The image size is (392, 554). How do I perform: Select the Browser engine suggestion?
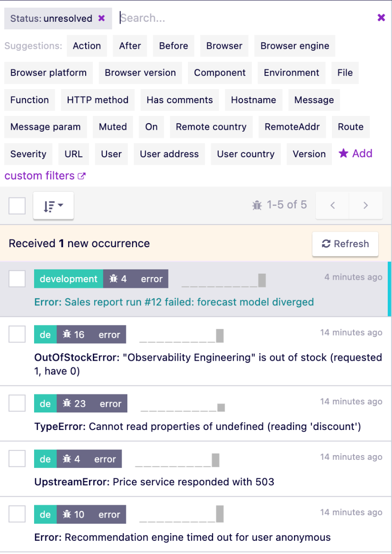click(x=295, y=46)
